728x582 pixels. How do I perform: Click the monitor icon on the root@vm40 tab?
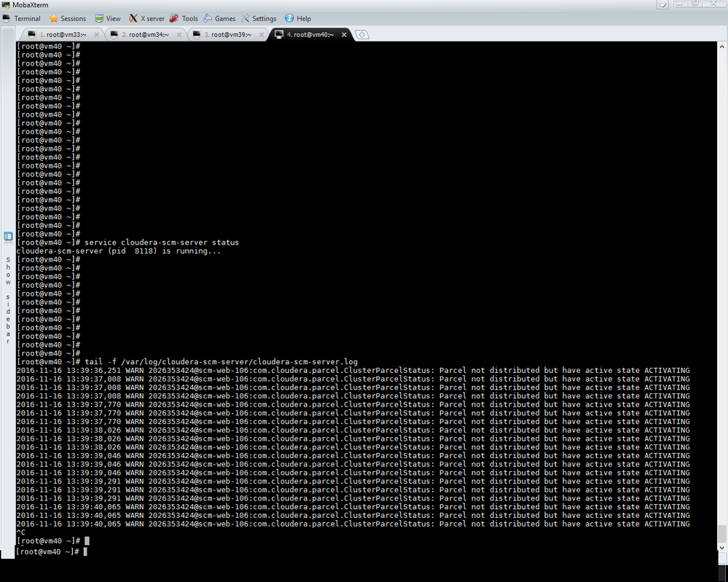[x=278, y=34]
